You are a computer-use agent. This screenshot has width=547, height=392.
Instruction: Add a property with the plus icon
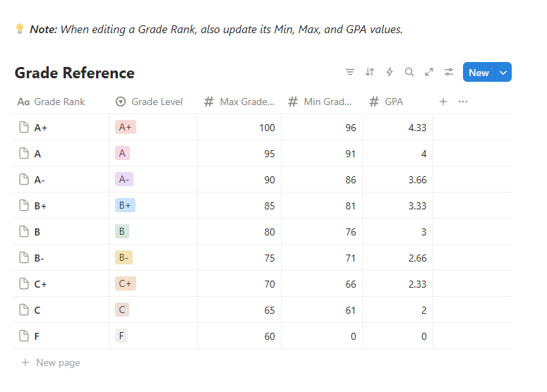(x=443, y=102)
